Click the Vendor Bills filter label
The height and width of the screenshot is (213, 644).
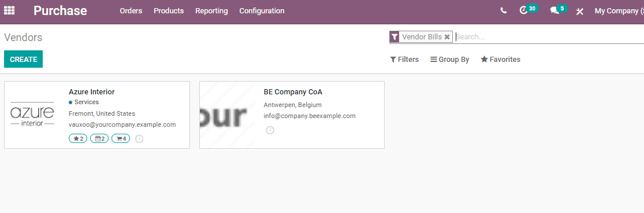[x=422, y=37]
